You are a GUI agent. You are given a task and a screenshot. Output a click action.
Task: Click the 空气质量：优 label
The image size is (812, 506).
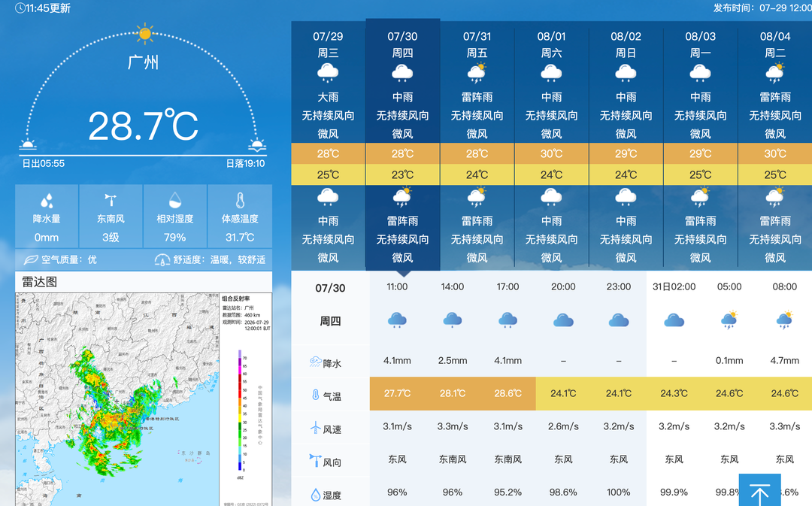pyautogui.click(x=69, y=259)
